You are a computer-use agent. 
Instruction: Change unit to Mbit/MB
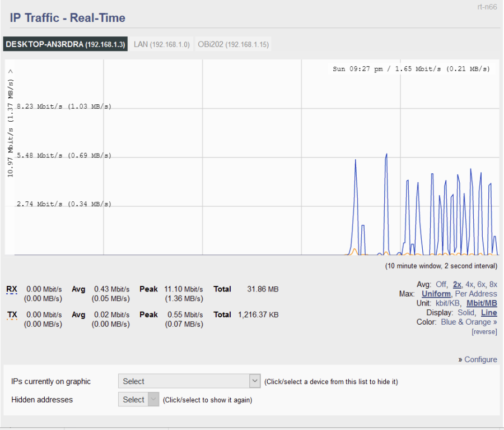482,303
